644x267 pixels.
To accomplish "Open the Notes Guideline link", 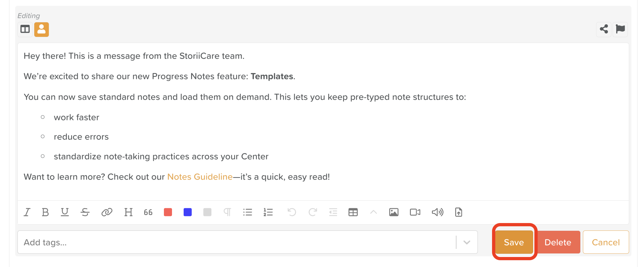I will pos(200,177).
